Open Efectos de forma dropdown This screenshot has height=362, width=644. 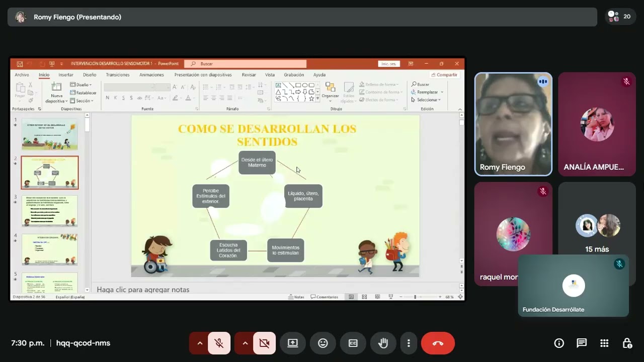point(378,100)
